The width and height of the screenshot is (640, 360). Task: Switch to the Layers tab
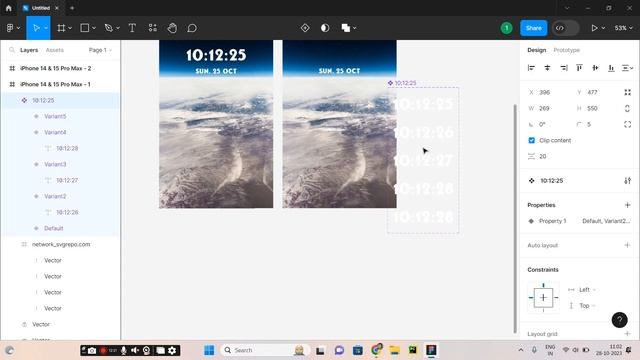(29, 50)
